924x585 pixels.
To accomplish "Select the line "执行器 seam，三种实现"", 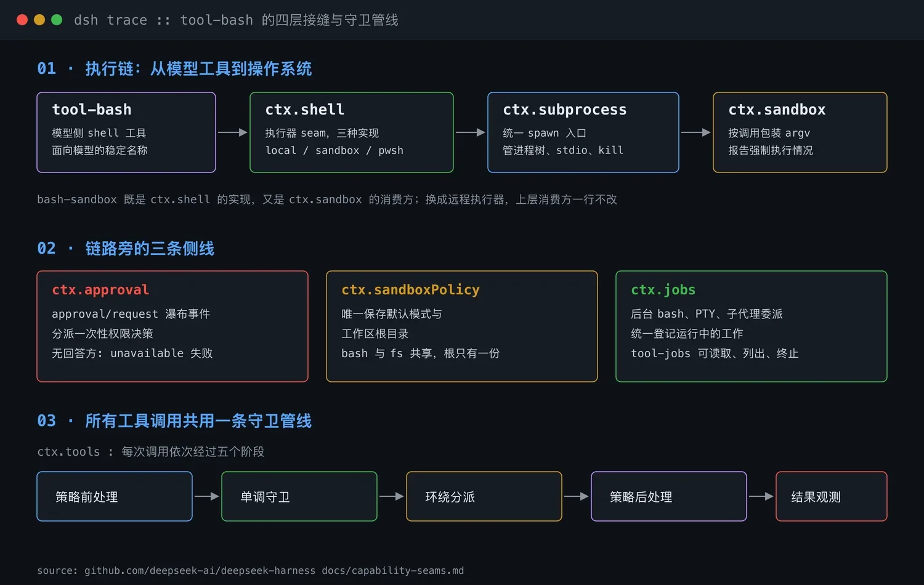I will (322, 133).
